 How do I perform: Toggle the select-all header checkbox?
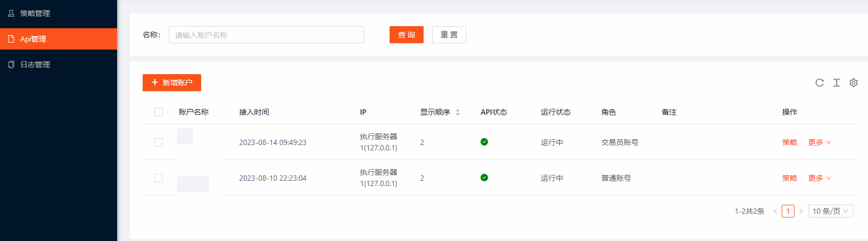159,112
